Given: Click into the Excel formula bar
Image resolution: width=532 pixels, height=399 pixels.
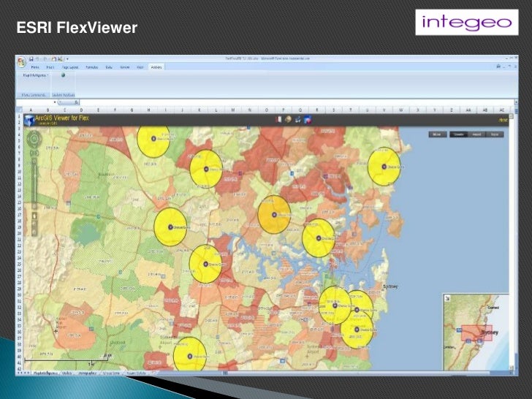Looking at the screenshot, I should click(x=297, y=102).
